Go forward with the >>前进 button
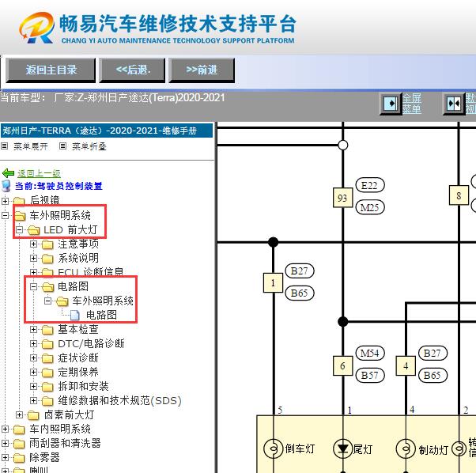Viewport: 476px width, 473px height. [x=202, y=70]
